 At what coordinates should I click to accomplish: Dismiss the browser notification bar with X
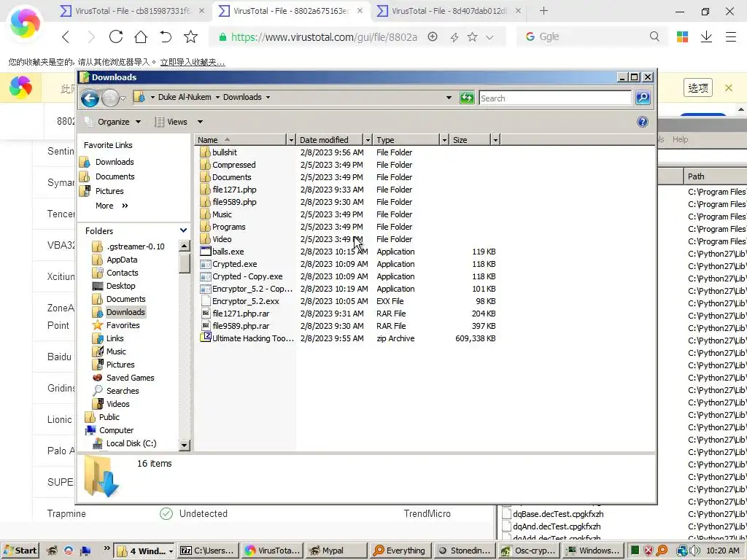pyautogui.click(x=729, y=87)
